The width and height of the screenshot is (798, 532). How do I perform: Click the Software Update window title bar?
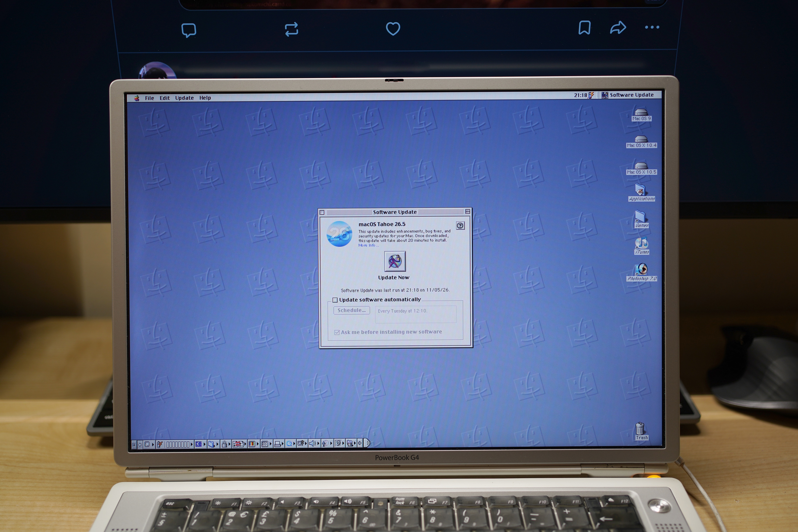click(x=395, y=212)
